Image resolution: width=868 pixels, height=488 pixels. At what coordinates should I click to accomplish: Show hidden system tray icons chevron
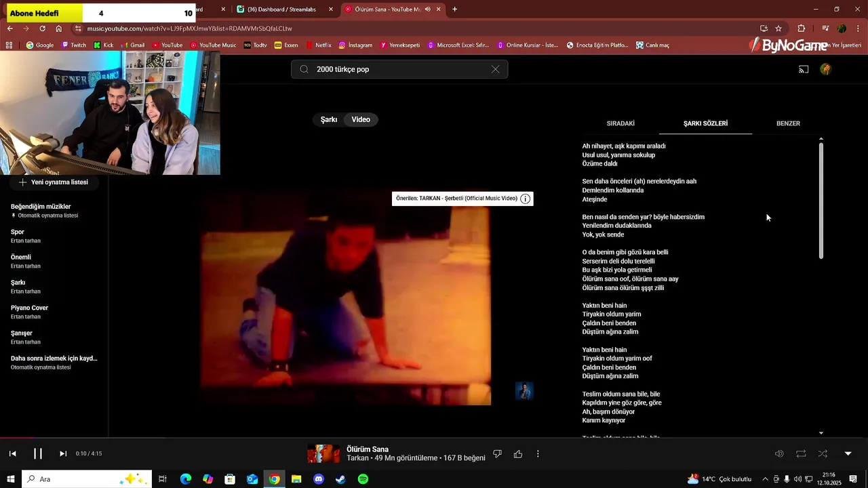click(x=765, y=479)
